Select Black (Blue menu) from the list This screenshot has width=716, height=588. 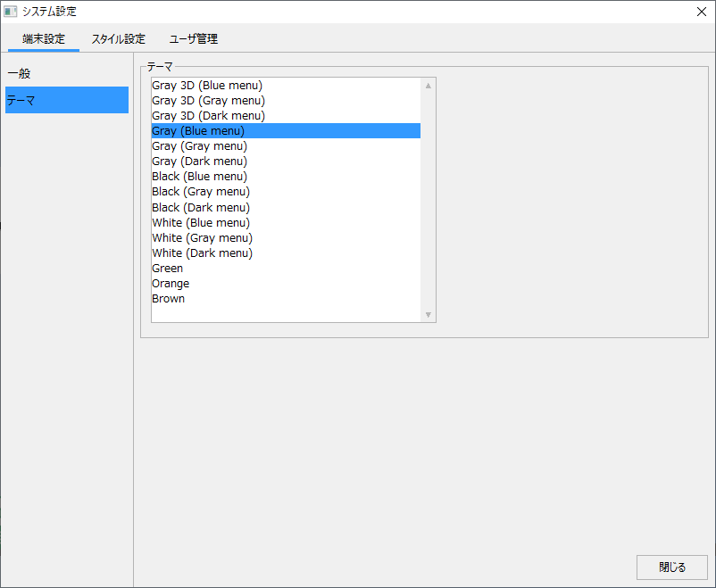point(200,177)
